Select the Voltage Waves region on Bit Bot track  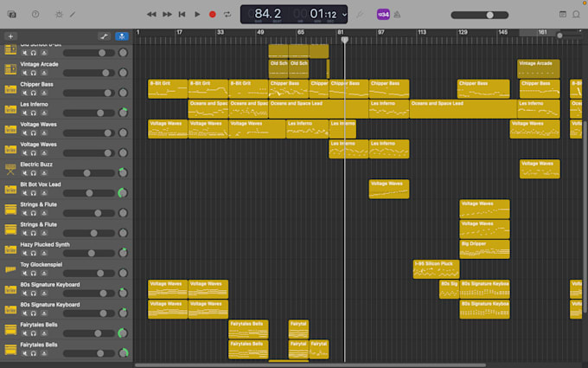[389, 189]
